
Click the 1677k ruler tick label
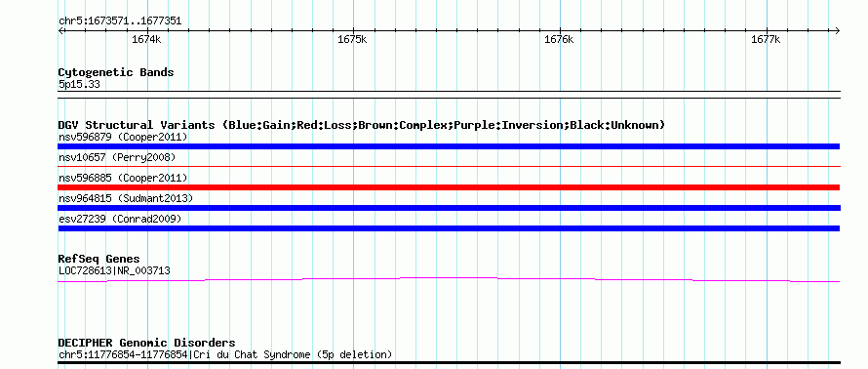[766, 39]
